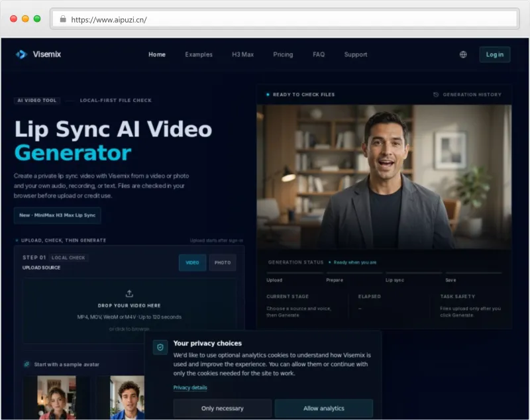This screenshot has height=420, width=530.
Task: Switch upload source to Photo
Action: tap(223, 262)
